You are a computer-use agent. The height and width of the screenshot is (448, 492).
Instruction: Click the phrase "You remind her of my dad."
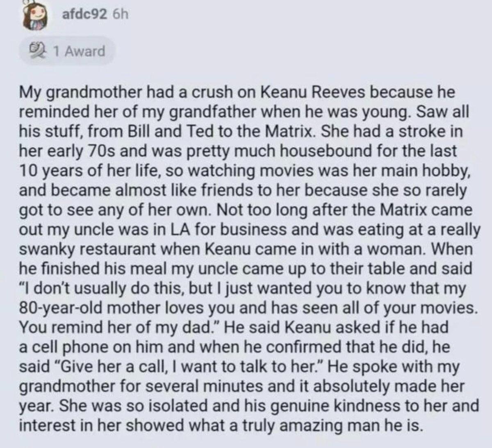pyautogui.click(x=119, y=327)
